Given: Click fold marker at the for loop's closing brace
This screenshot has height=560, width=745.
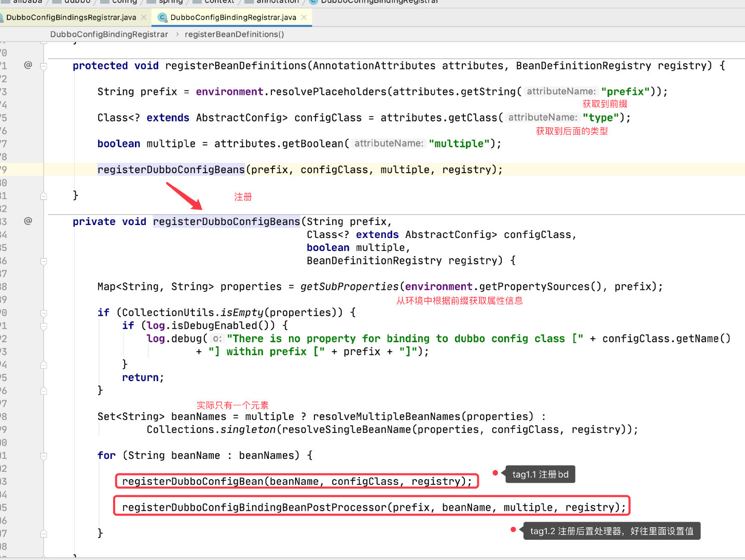Looking at the screenshot, I should coord(44,534).
